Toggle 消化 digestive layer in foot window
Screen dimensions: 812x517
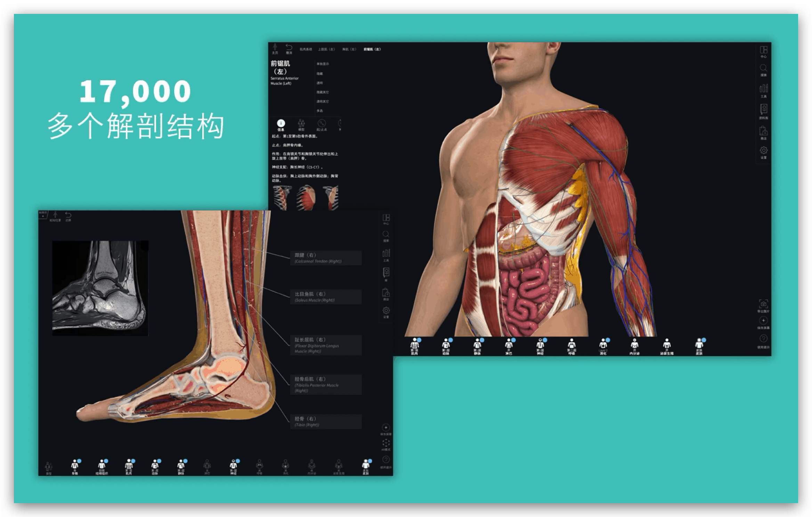click(x=285, y=467)
